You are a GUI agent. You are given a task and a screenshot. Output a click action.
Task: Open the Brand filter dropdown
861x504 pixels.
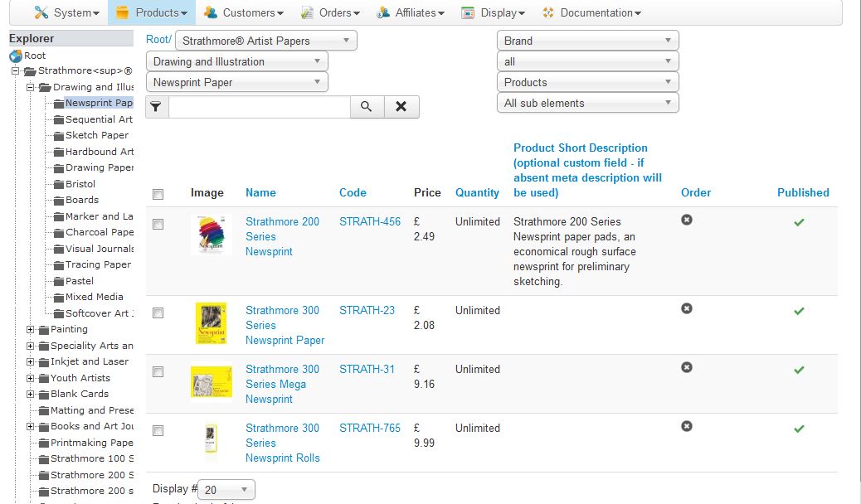587,41
